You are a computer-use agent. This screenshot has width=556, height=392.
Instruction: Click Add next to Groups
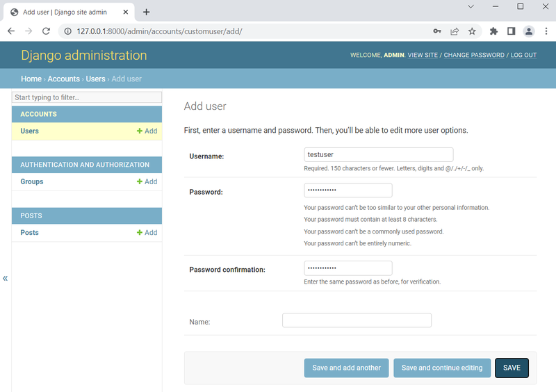147,181
